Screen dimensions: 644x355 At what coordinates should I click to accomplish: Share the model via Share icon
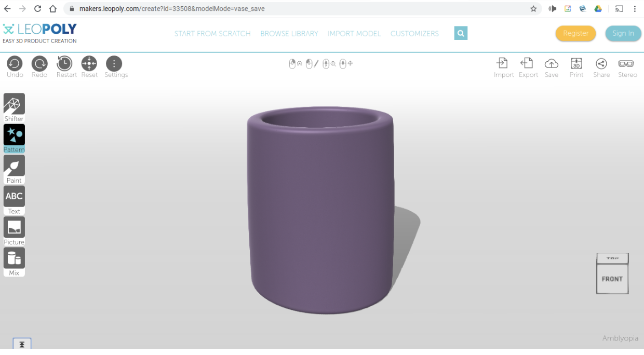coord(601,64)
